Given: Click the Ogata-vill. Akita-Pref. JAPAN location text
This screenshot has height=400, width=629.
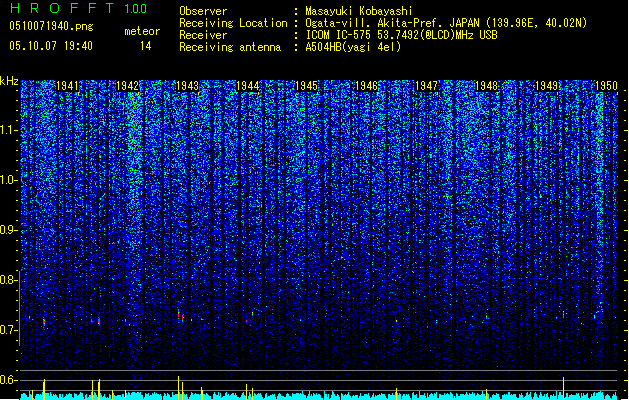Looking at the screenshot, I should tap(446, 23).
